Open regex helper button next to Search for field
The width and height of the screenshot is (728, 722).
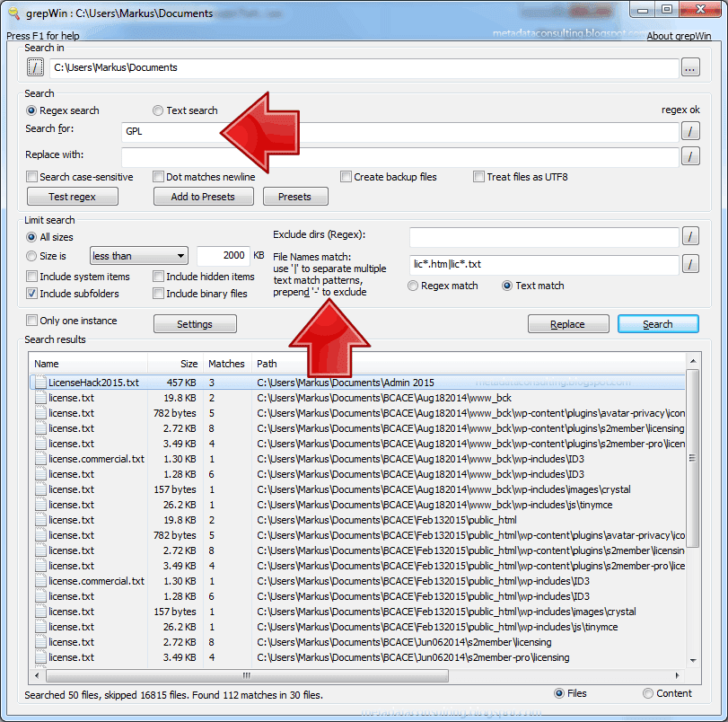(x=690, y=131)
